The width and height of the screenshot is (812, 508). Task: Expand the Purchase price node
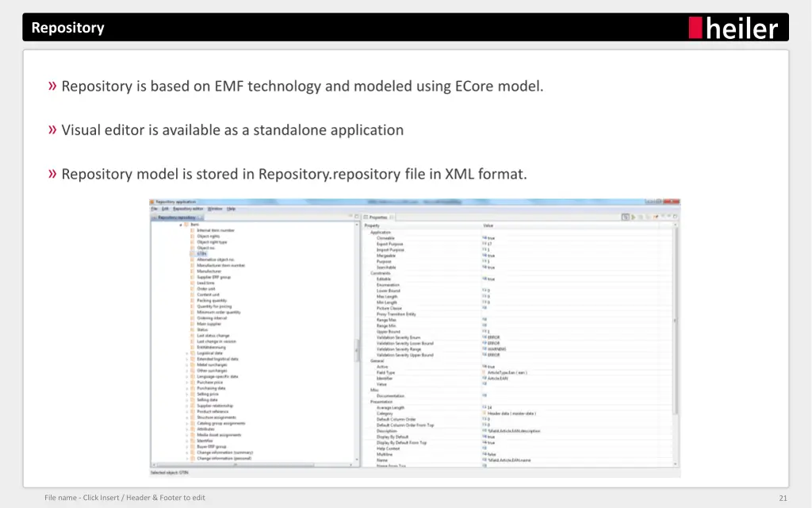pos(187,383)
